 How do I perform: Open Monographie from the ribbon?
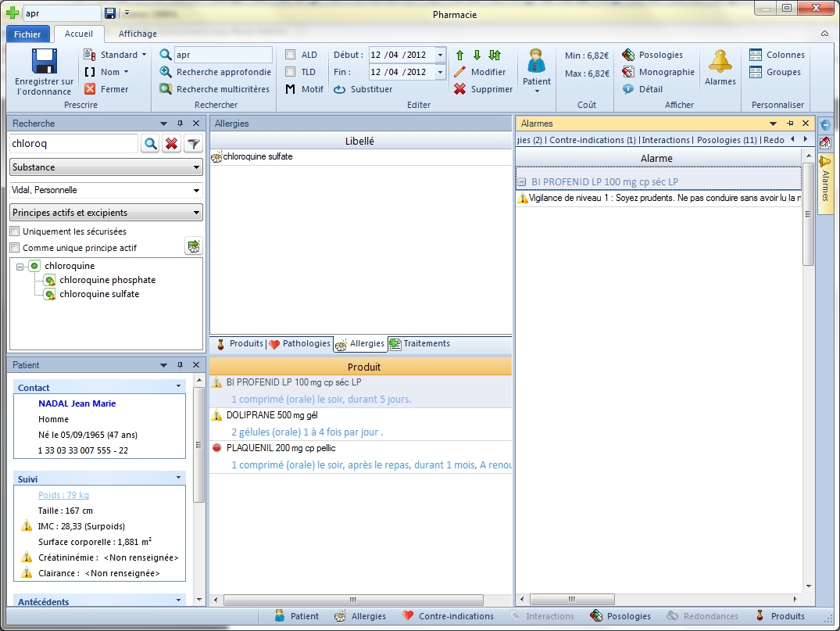(628, 72)
